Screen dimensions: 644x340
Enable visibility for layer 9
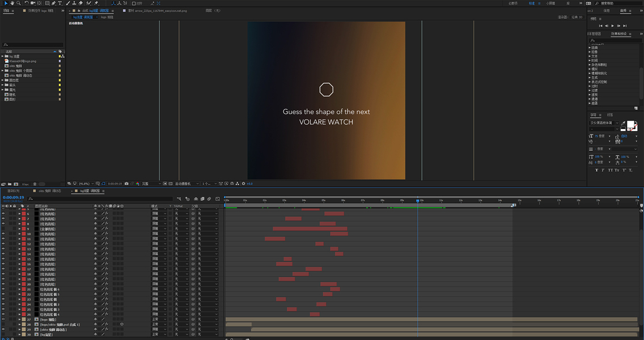coord(3,229)
